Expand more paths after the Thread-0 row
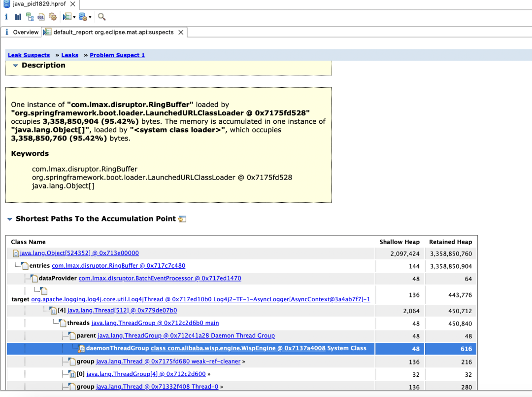 (x=222, y=387)
